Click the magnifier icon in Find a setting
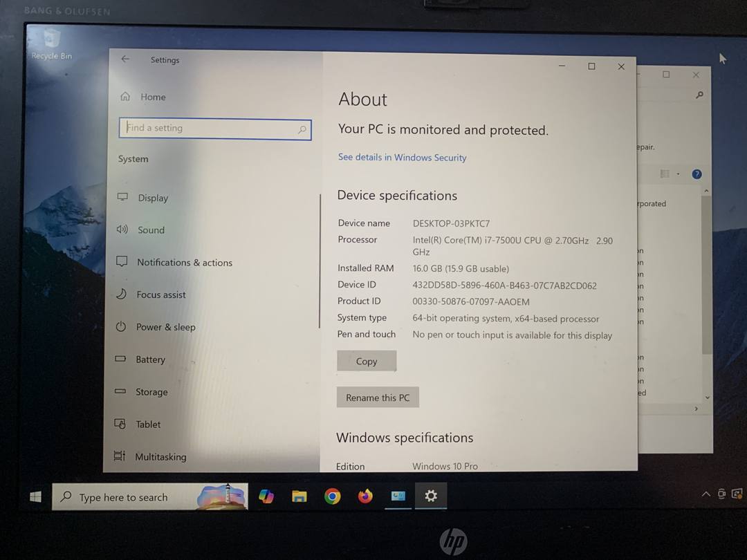747x560 pixels. click(302, 129)
